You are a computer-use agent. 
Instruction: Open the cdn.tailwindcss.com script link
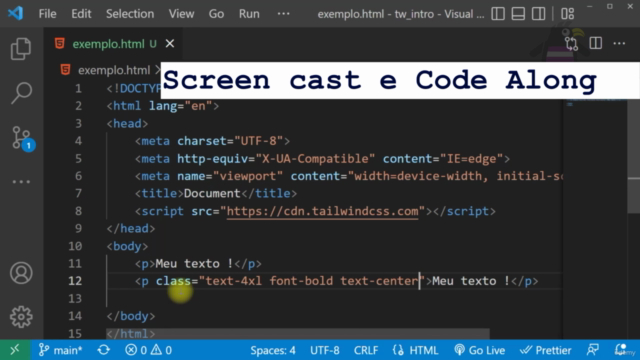322,211
